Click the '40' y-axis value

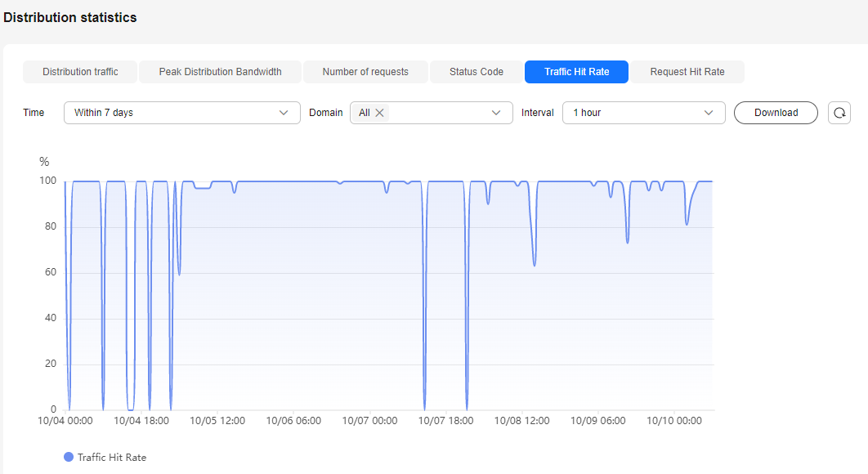click(51, 318)
